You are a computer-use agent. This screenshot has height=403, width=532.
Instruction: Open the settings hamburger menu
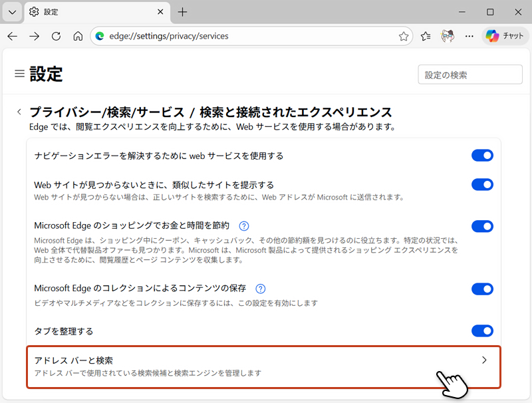pos(19,74)
